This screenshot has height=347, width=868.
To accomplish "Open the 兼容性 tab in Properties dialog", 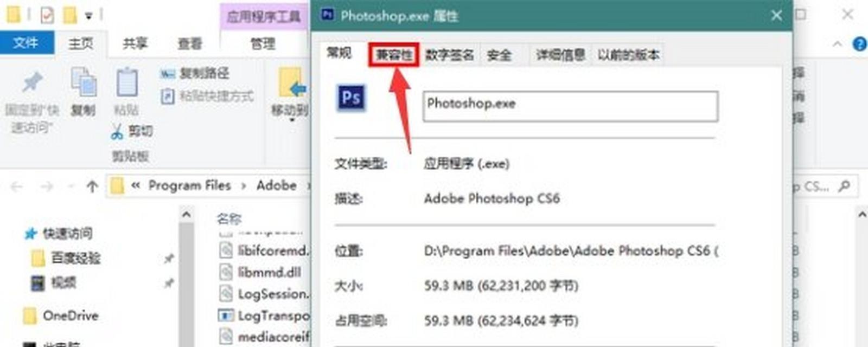I will point(394,55).
